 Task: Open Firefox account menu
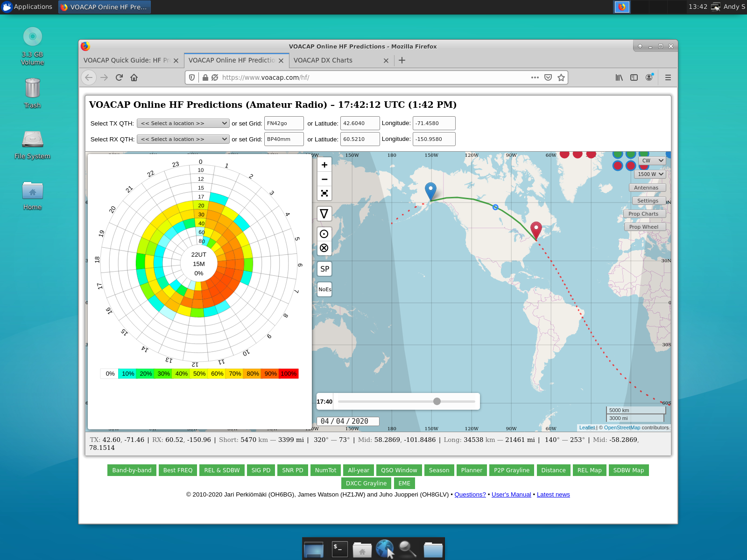pyautogui.click(x=649, y=77)
